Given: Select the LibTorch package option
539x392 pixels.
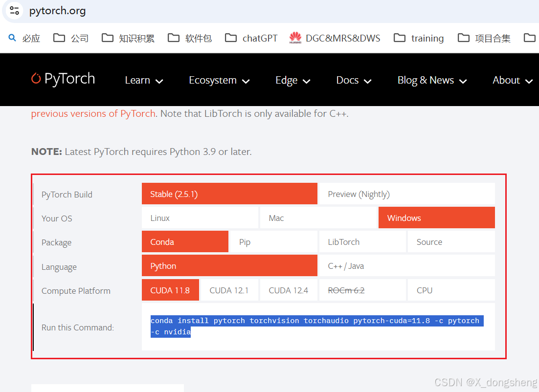Looking at the screenshot, I should (x=362, y=242).
